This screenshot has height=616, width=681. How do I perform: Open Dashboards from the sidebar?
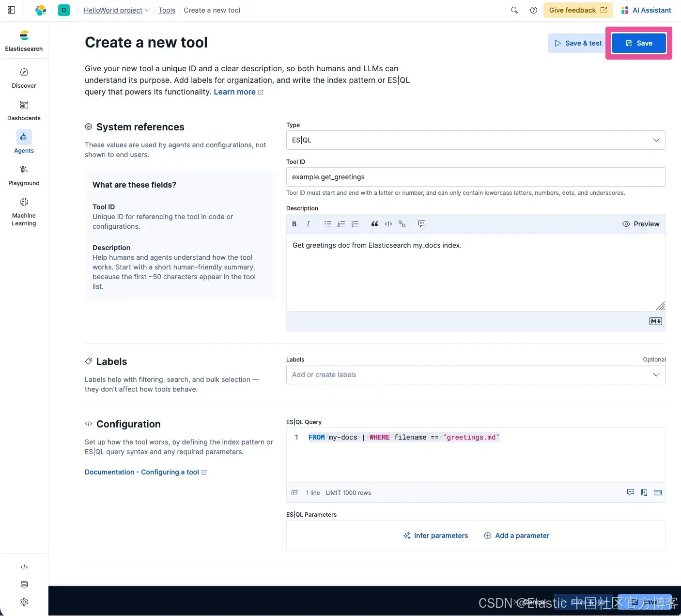24,111
